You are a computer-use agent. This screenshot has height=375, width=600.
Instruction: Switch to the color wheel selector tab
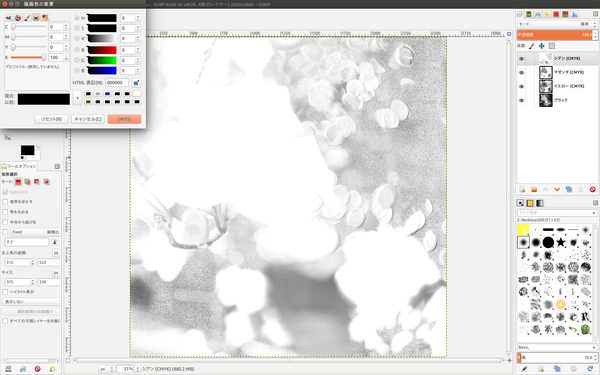18,18
